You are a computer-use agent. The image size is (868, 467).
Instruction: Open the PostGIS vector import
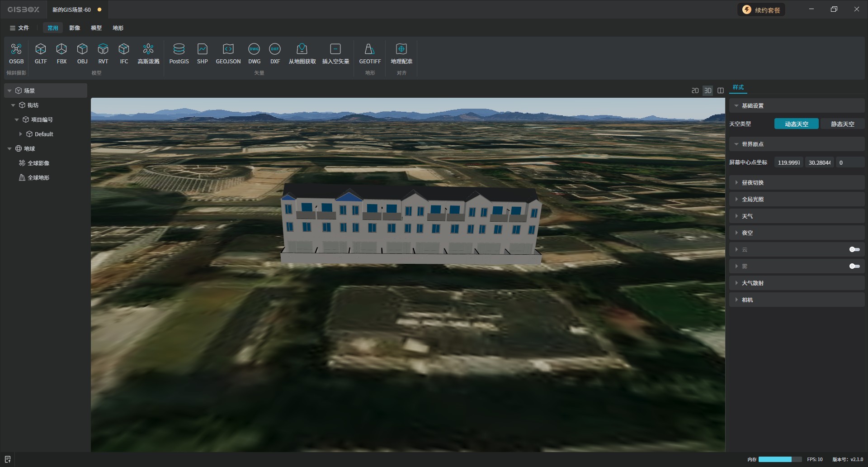click(179, 49)
